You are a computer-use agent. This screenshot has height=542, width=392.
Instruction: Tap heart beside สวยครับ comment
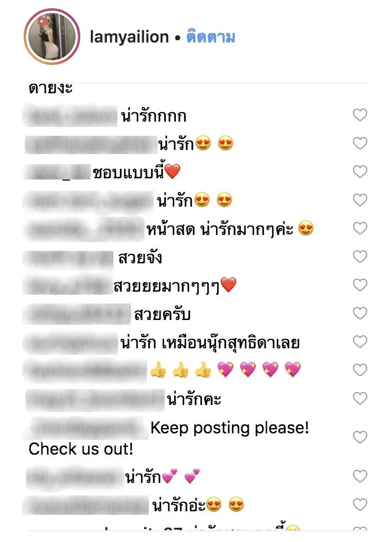click(360, 313)
